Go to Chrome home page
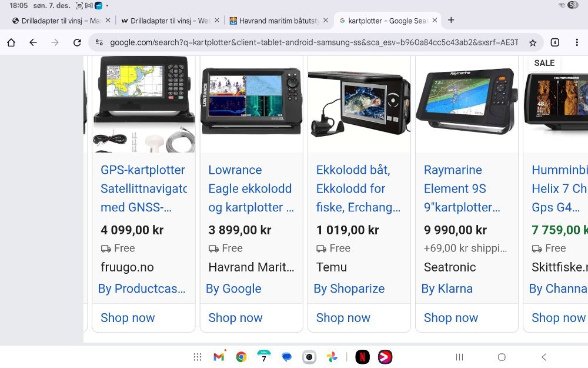 pyautogui.click(x=11, y=42)
